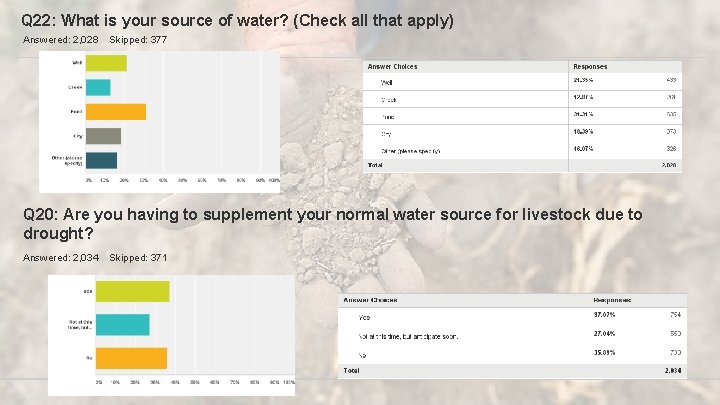The height and width of the screenshot is (405, 720).
Task: Click the yellow-green Well bar in Q22 chart
Action: pyautogui.click(x=106, y=63)
